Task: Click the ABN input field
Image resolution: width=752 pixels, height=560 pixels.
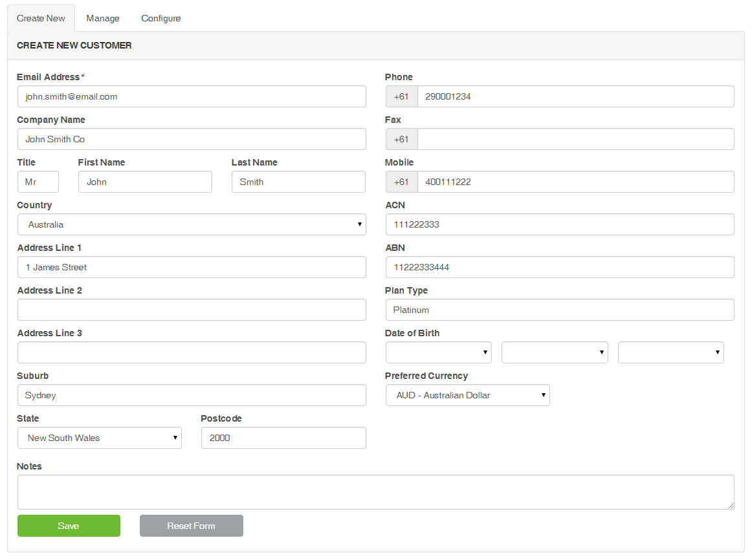Action: pyautogui.click(x=560, y=267)
